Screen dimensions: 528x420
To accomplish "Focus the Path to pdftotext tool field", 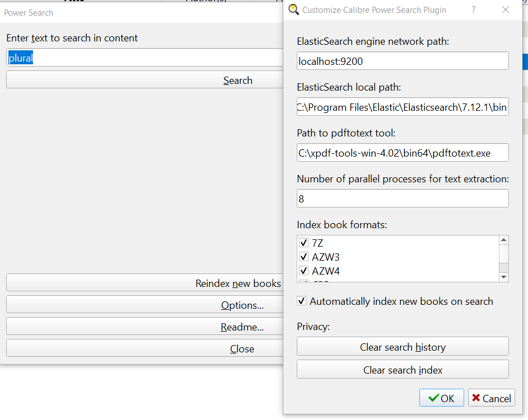I will pos(403,153).
